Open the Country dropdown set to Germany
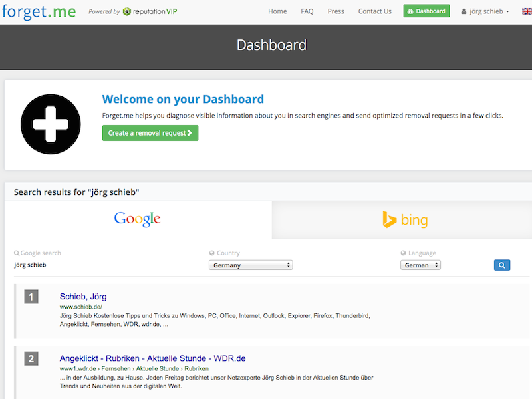The width and height of the screenshot is (532, 399). [x=251, y=265]
